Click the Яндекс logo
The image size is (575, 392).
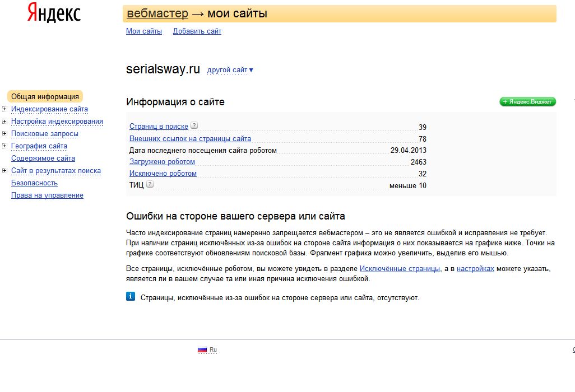[54, 13]
